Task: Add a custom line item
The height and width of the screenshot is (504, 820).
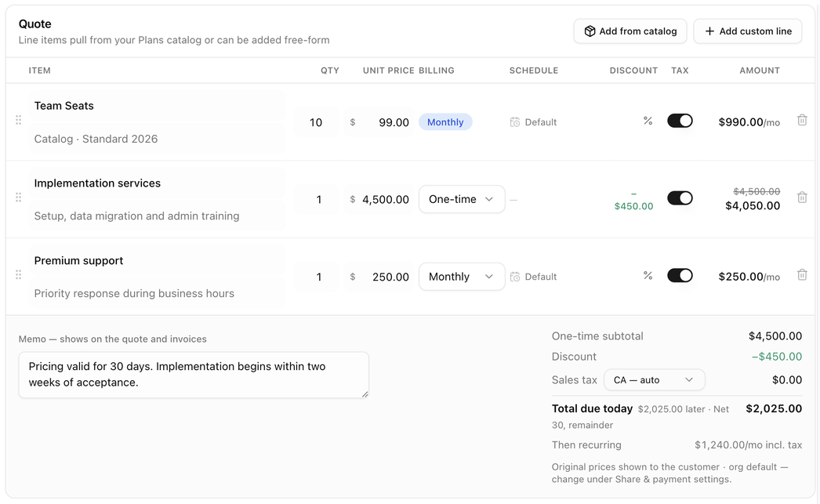Action: [748, 31]
